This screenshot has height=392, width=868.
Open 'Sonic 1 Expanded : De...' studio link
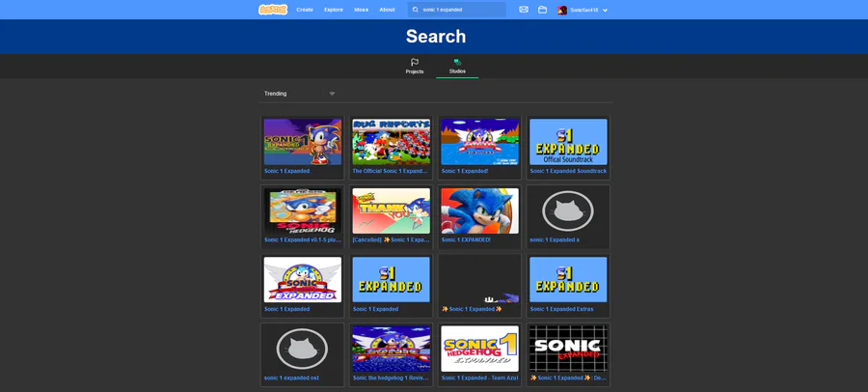click(568, 378)
